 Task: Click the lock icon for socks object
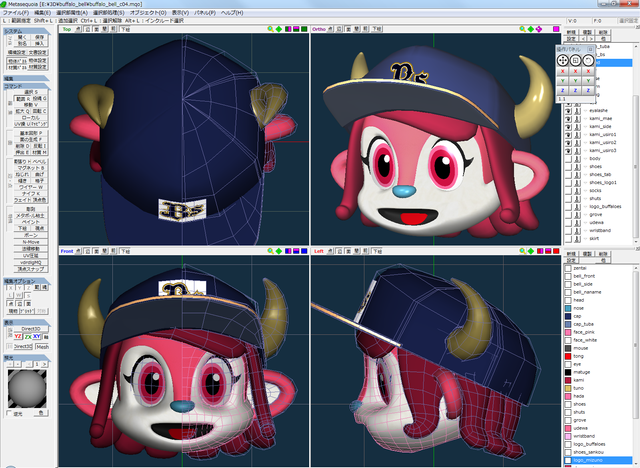pyautogui.click(x=577, y=191)
